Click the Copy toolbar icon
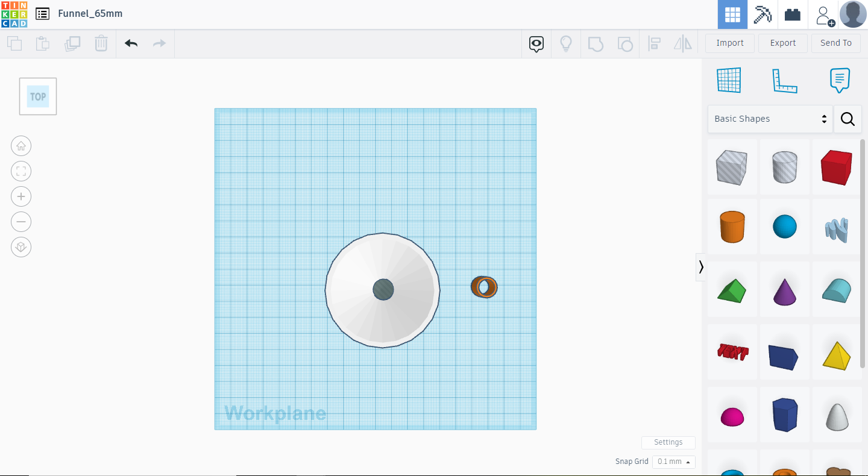The image size is (868, 476). pos(14,43)
